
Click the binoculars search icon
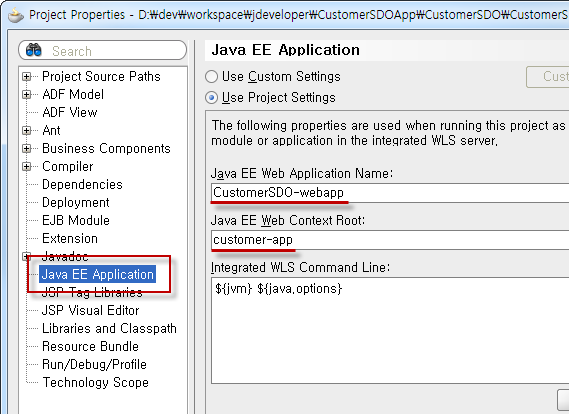(x=34, y=50)
